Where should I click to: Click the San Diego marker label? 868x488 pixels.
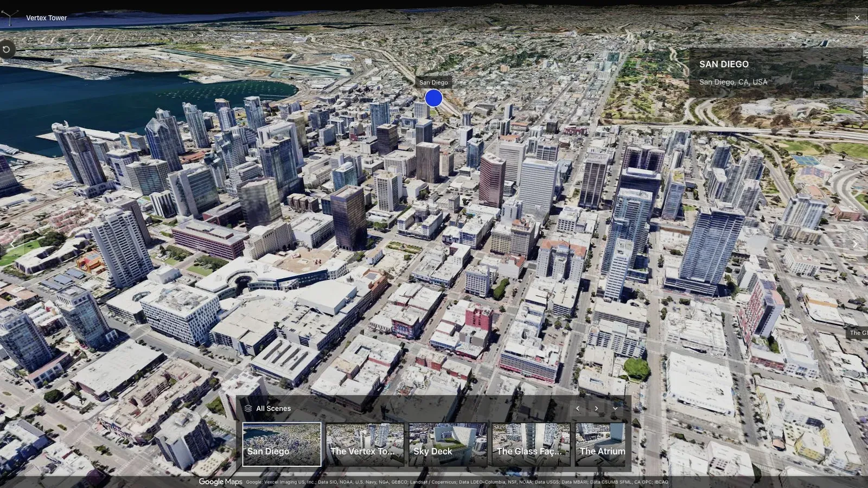[433, 82]
